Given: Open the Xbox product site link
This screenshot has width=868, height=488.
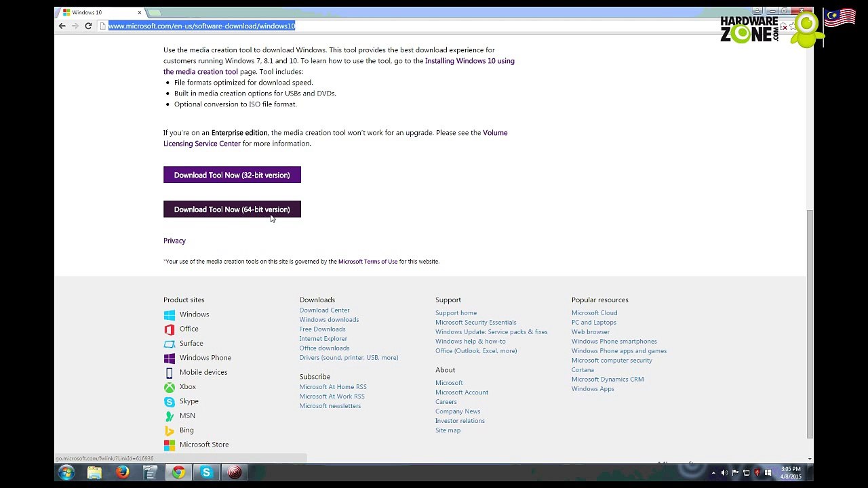Looking at the screenshot, I should pos(188,386).
